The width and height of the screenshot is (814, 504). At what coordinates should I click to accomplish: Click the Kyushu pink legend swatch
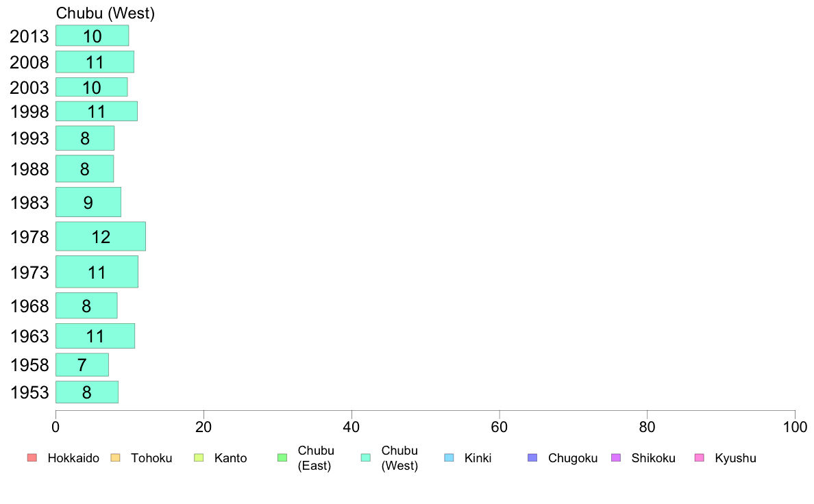[x=700, y=458]
